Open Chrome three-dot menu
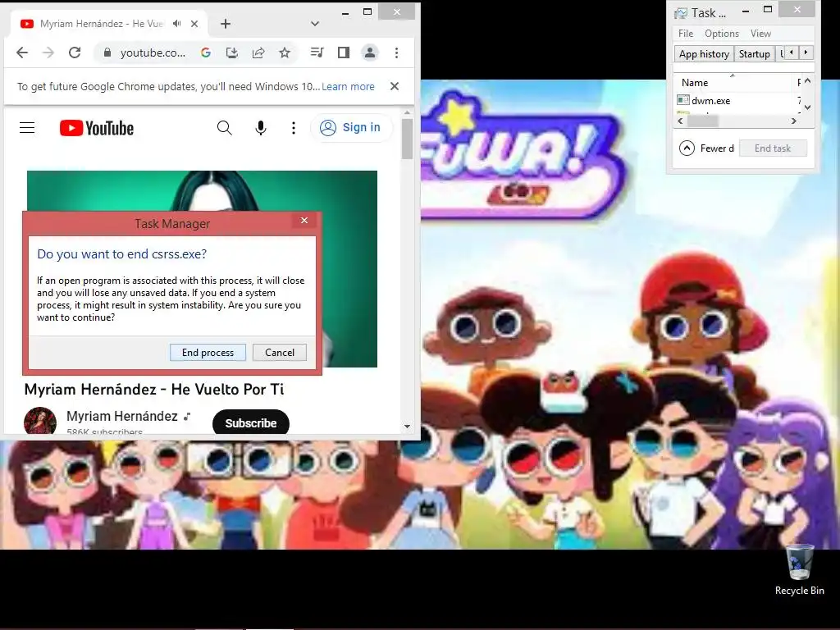This screenshot has width=840, height=630. point(396,52)
